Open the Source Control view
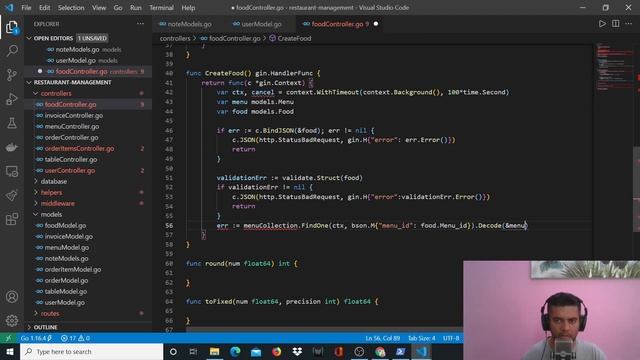640x360 pixels. tap(12, 75)
